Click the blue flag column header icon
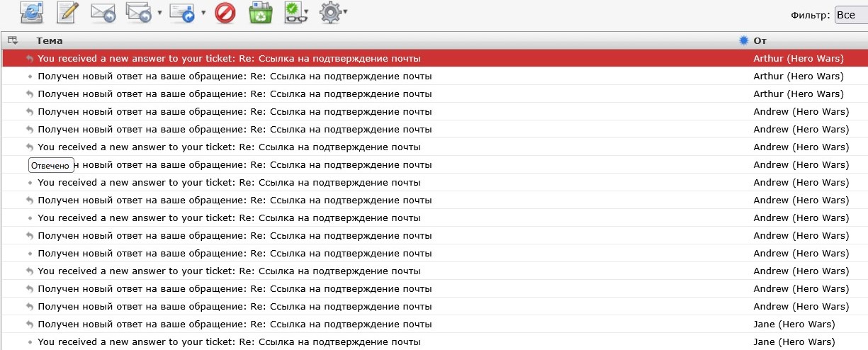The height and width of the screenshot is (350, 868). click(743, 40)
